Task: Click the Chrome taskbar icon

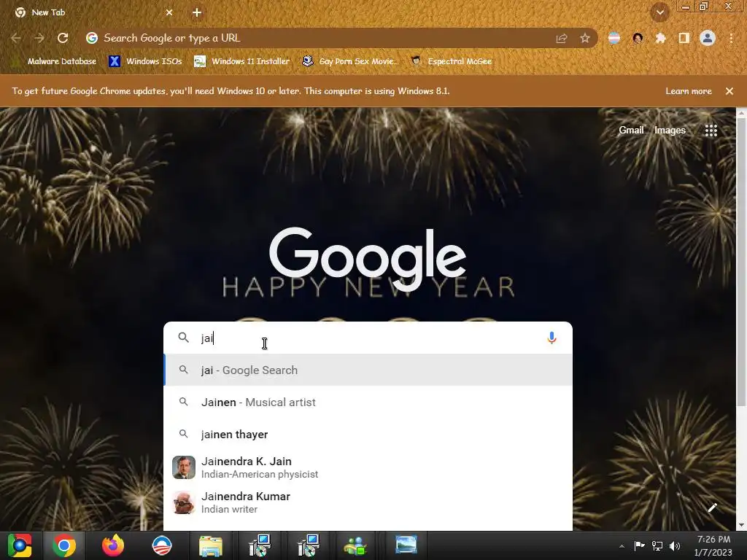Action: [x=64, y=545]
